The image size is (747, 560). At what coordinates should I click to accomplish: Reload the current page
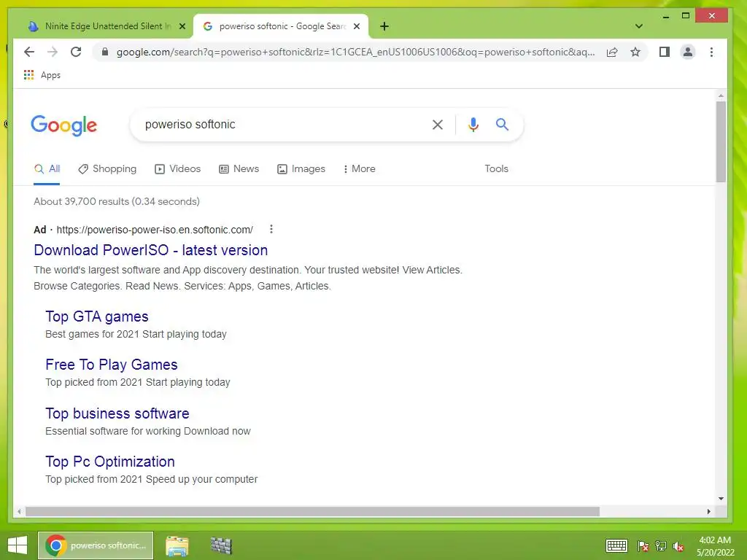[x=76, y=52]
